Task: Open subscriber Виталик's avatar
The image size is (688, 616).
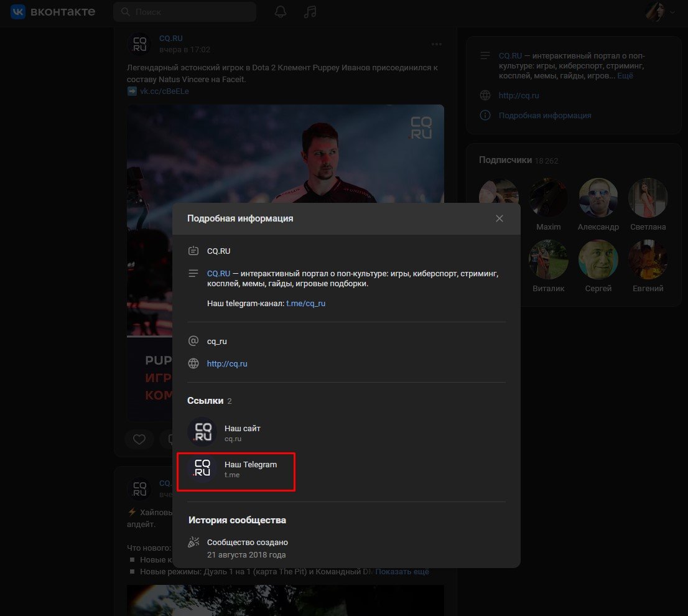Action: pyautogui.click(x=549, y=259)
